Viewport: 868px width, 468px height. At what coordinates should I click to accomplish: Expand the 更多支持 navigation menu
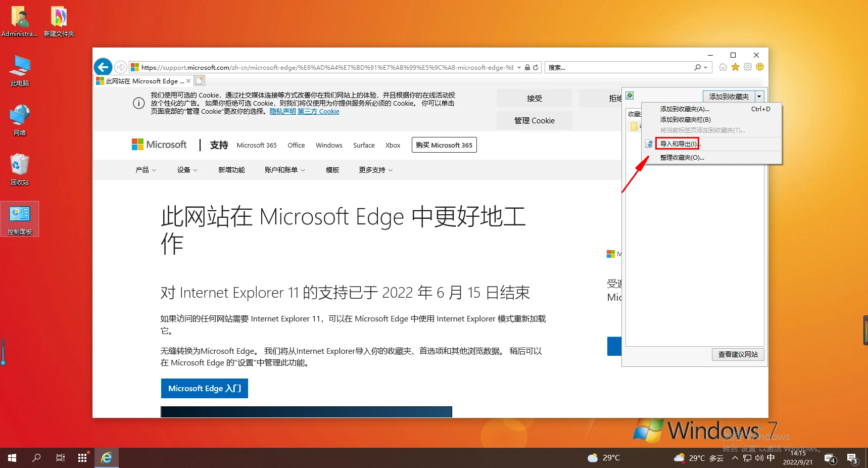click(x=375, y=170)
